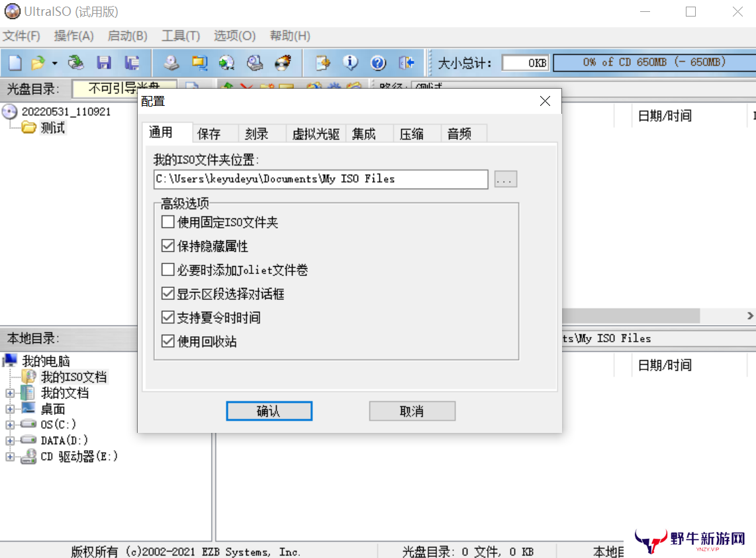Click the browse ... button
Screen dimensions: 756x558
506,179
